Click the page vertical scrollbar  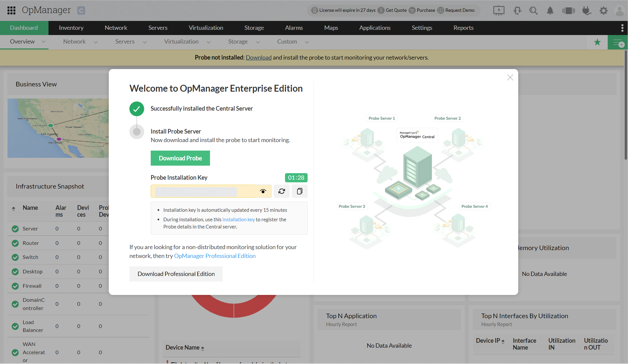(x=626, y=105)
